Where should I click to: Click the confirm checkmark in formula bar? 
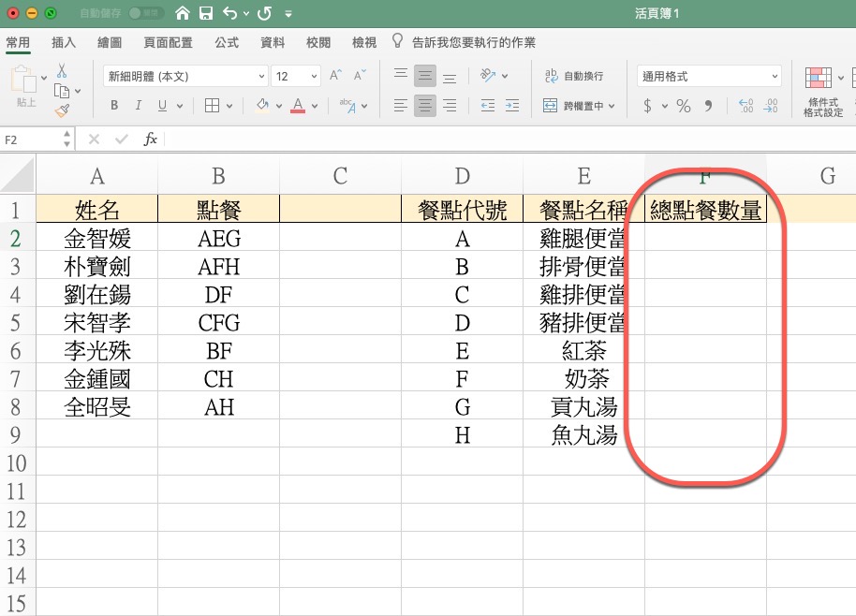[x=121, y=139]
